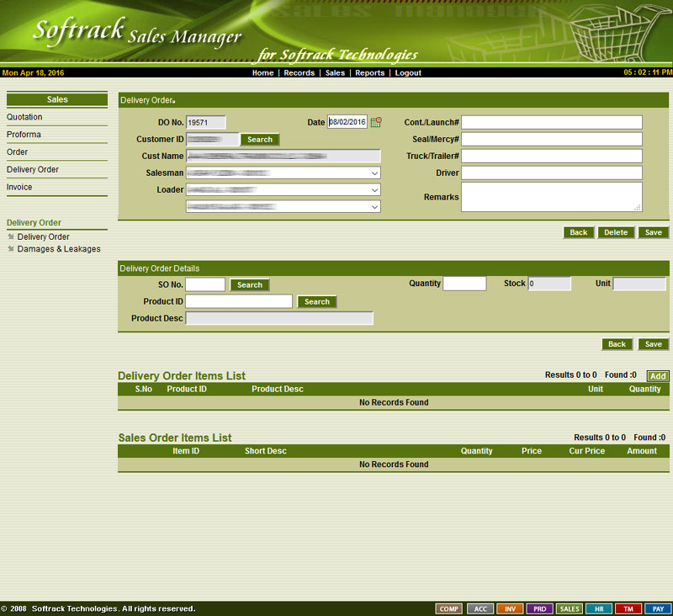Select Quotation in the Sales sidebar
Viewport: 673px width, 616px height.
[24, 117]
